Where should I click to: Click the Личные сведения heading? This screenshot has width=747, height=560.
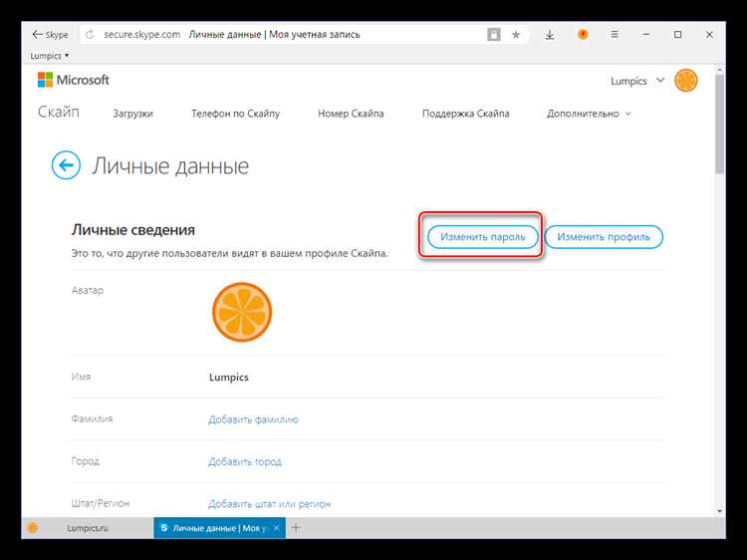(x=132, y=230)
